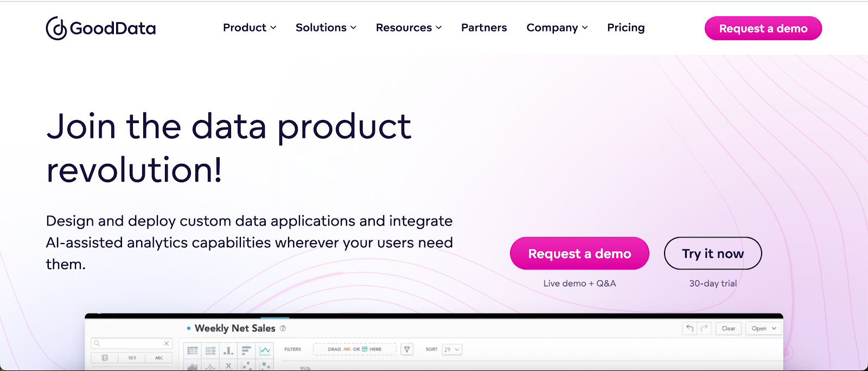Go to the Partners page
This screenshot has height=371, width=868.
pyautogui.click(x=484, y=28)
